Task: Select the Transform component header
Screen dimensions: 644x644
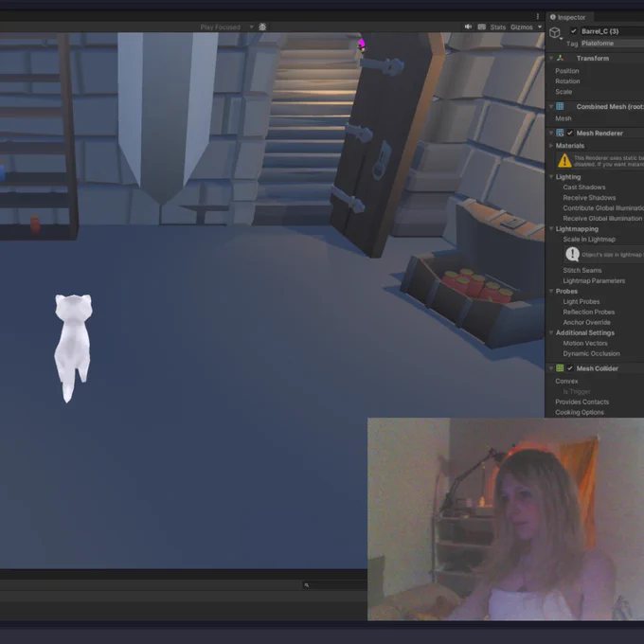Action: tap(595, 59)
